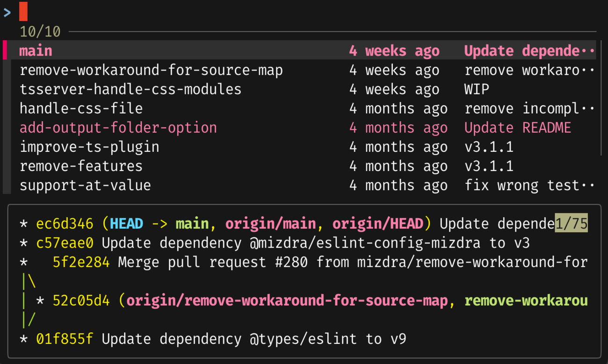Viewport: 608px width, 364px height.
Task: Click commit hash c57eae0
Action: [65, 243]
